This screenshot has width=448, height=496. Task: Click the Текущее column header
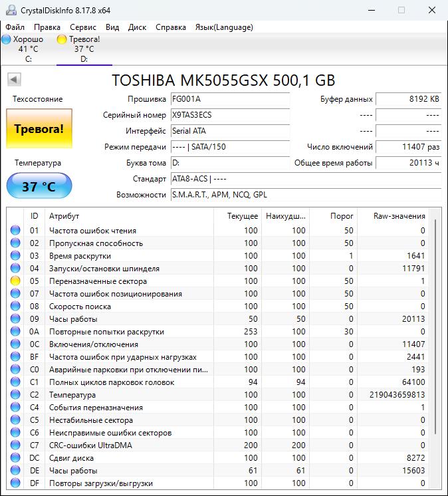click(237, 216)
